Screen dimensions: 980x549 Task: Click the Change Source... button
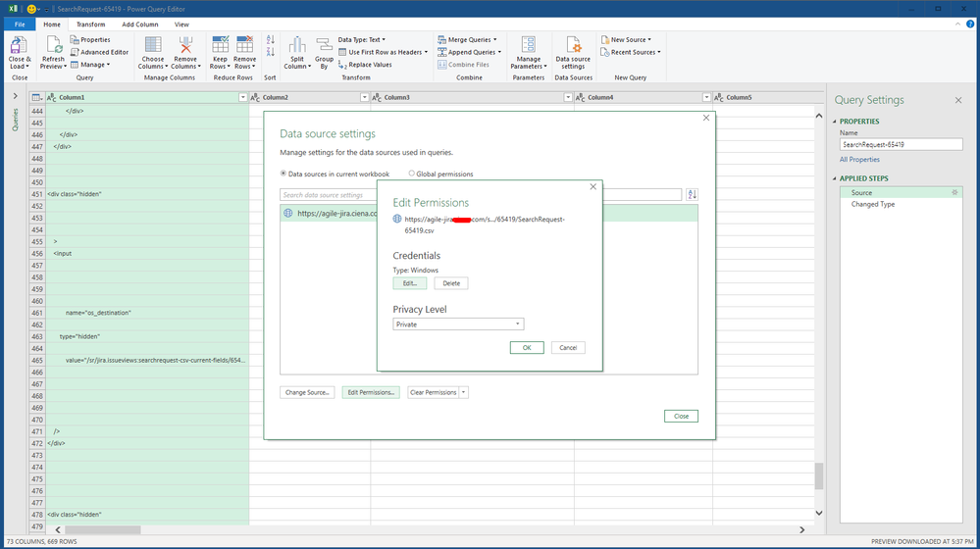(307, 392)
